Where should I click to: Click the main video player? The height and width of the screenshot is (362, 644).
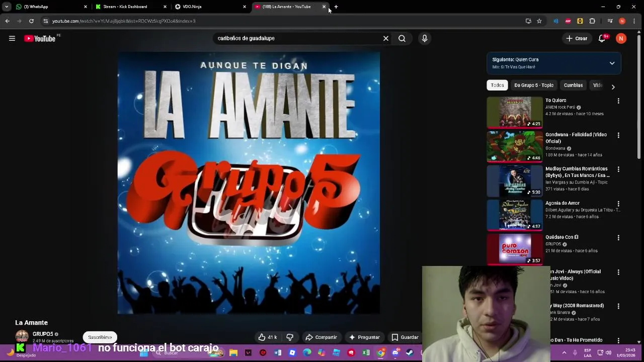click(249, 183)
